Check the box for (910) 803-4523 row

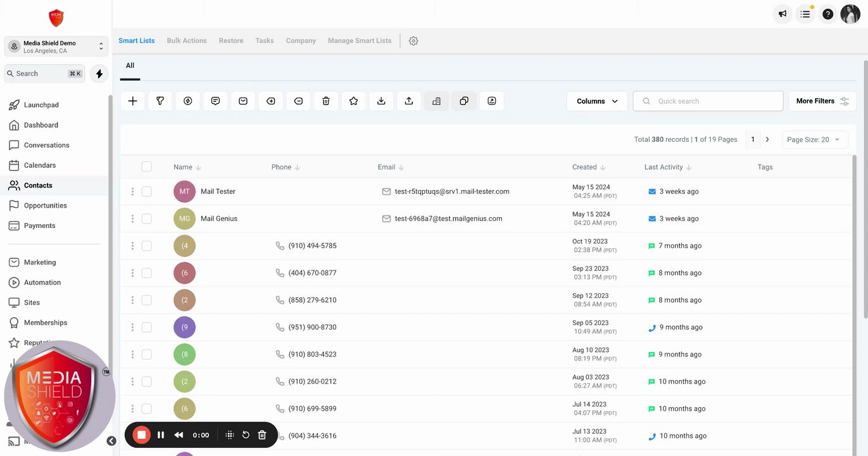(147, 355)
